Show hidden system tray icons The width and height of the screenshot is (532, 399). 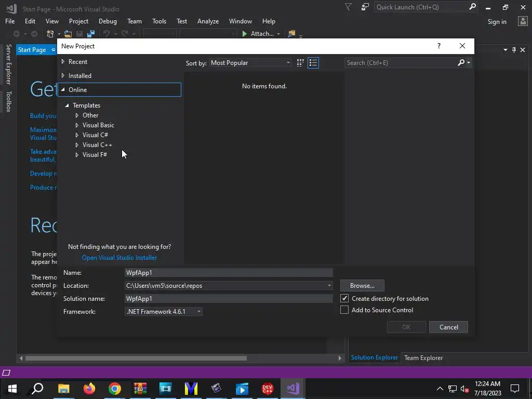tap(440, 389)
